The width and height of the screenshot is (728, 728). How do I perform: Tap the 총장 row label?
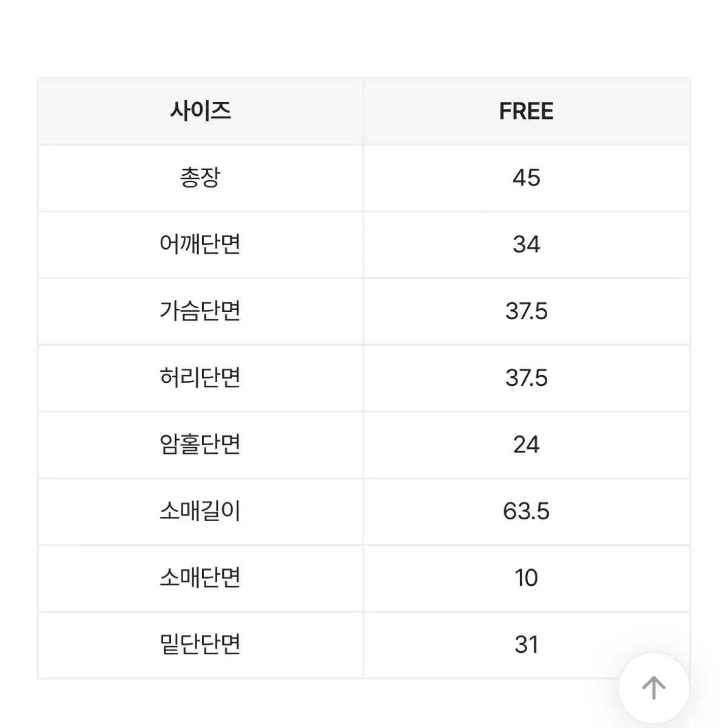pos(200,178)
